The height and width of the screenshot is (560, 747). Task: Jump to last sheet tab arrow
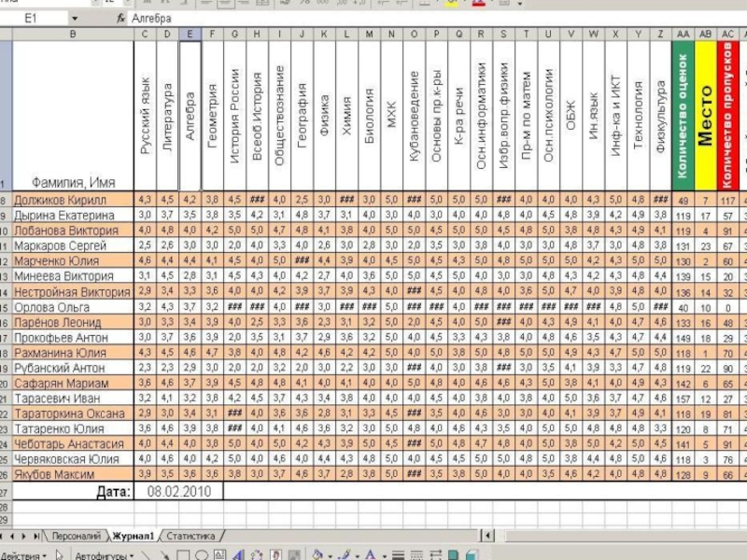coord(36,536)
